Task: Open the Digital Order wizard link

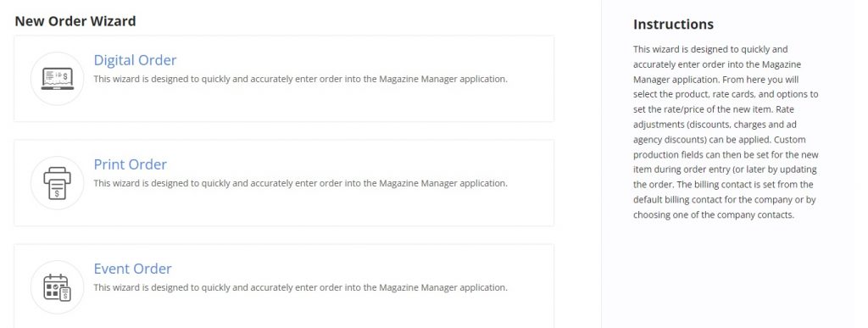Action: point(135,59)
